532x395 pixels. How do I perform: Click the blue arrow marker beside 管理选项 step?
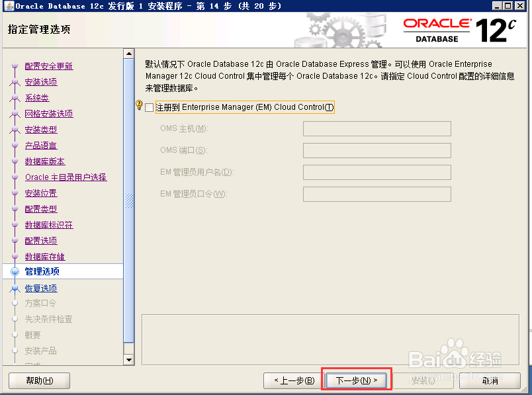(15, 271)
